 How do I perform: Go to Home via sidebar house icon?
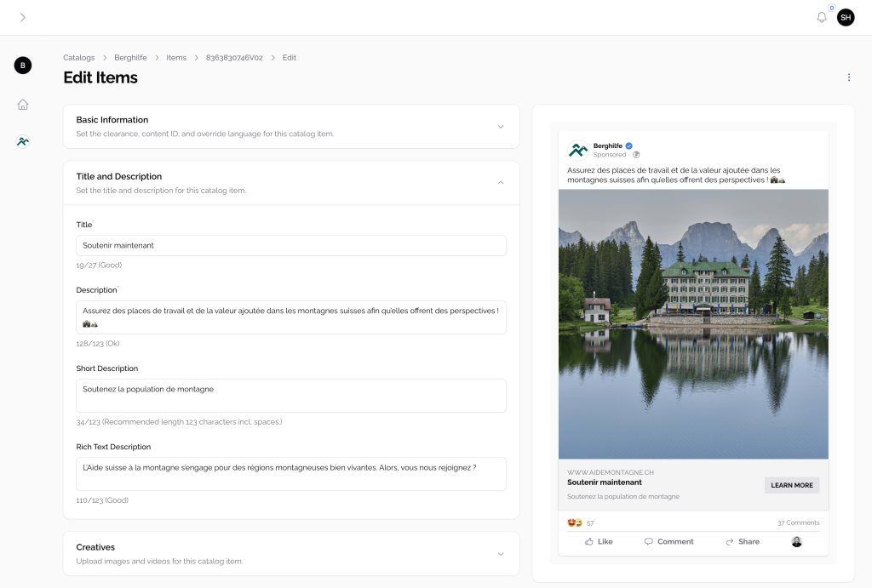tap(23, 105)
